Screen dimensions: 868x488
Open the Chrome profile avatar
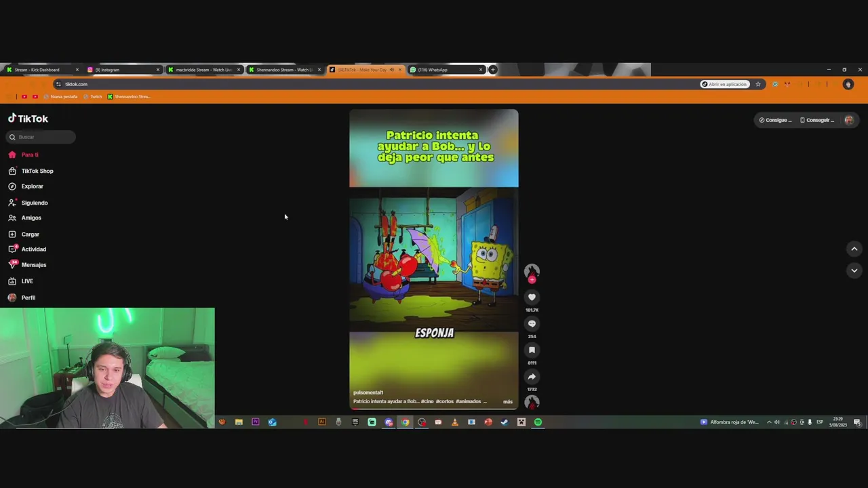[848, 84]
